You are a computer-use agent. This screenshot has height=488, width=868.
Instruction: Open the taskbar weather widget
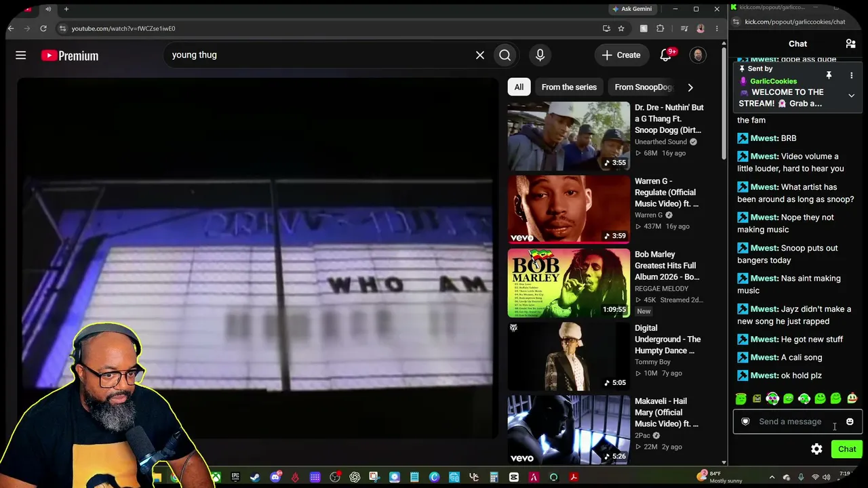tap(720, 477)
